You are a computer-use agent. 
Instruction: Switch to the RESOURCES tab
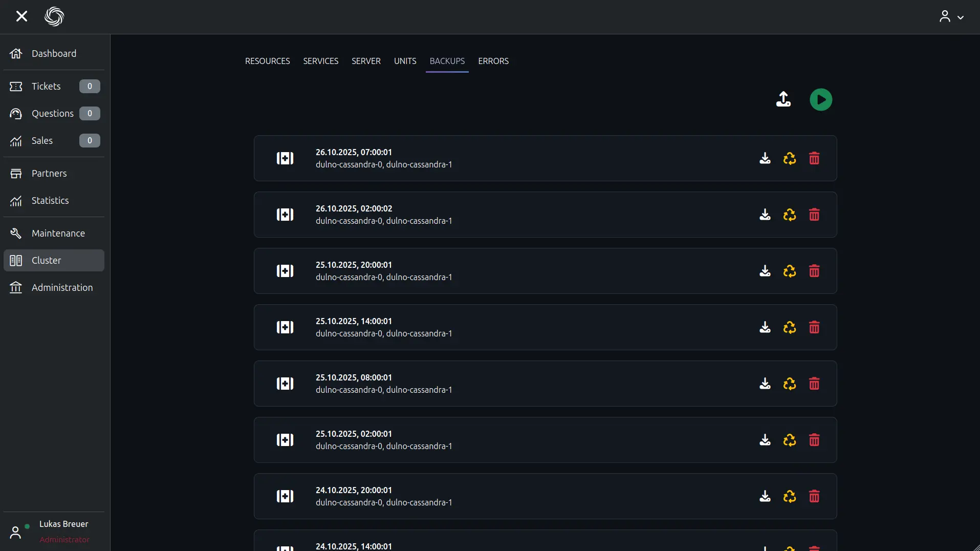coord(267,61)
